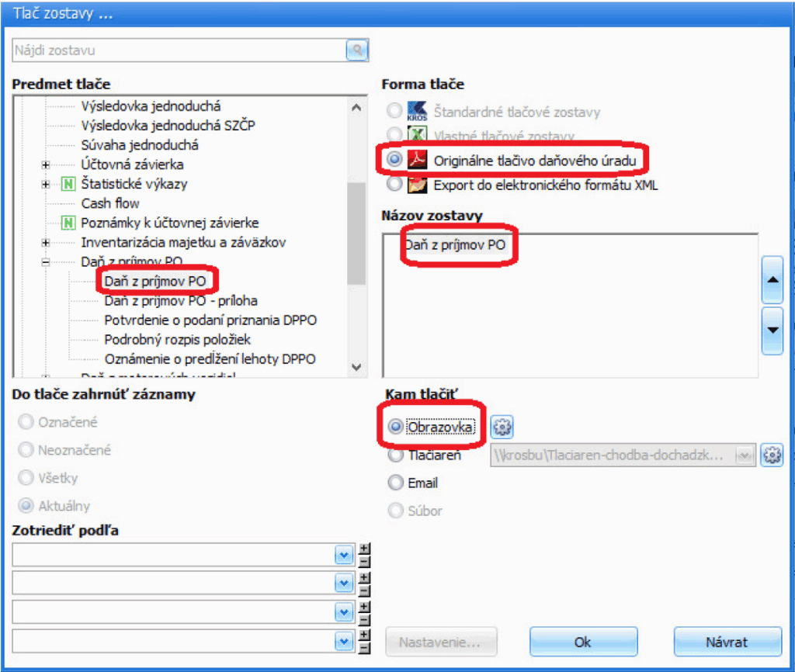Select the Email output radio option

point(396,483)
